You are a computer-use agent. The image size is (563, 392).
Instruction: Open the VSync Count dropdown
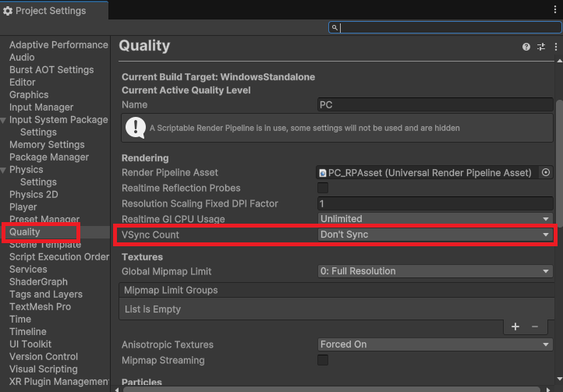coord(434,235)
